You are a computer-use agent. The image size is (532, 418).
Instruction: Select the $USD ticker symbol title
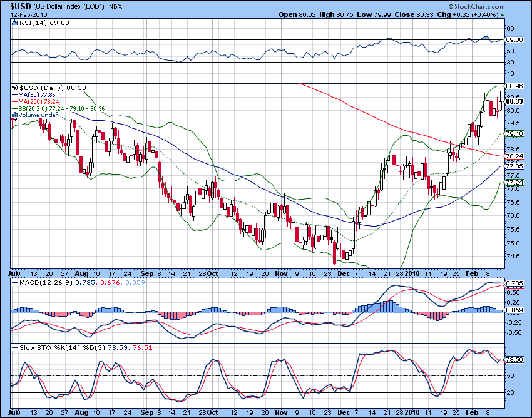(21, 6)
